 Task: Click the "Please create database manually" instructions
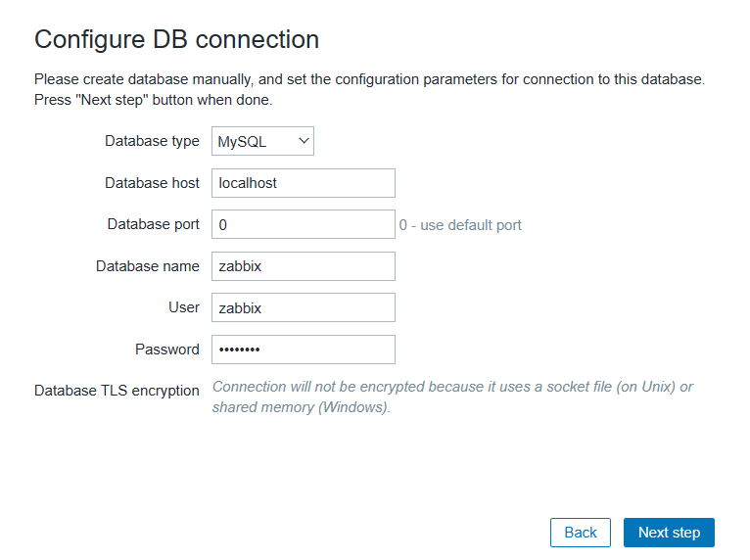coord(369,89)
